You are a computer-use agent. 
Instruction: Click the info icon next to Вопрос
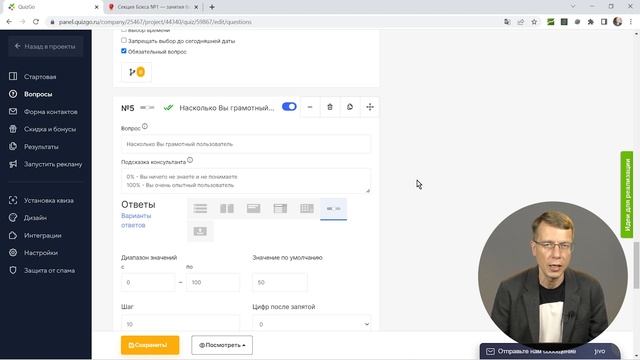click(x=145, y=127)
